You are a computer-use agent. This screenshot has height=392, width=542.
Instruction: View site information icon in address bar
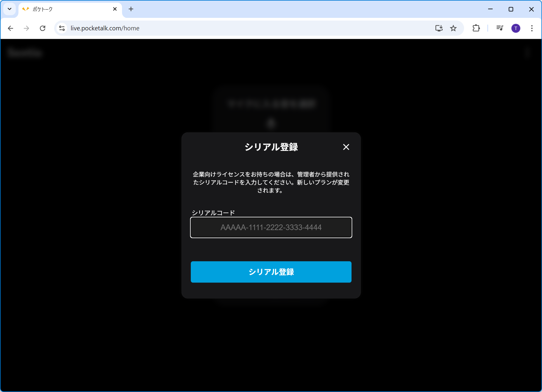click(x=62, y=28)
